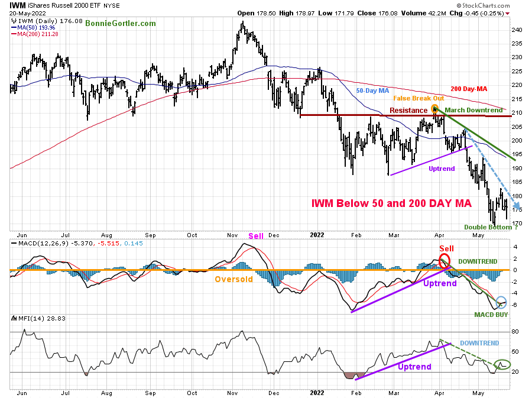Click the Resistance label
Image resolution: width=532 pixels, height=398 pixels.
click(408, 110)
